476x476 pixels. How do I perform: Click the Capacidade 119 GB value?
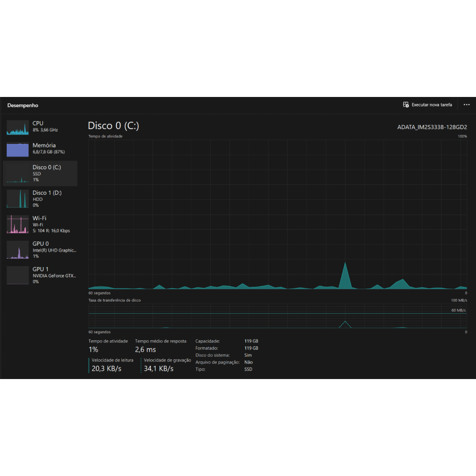pyautogui.click(x=251, y=341)
